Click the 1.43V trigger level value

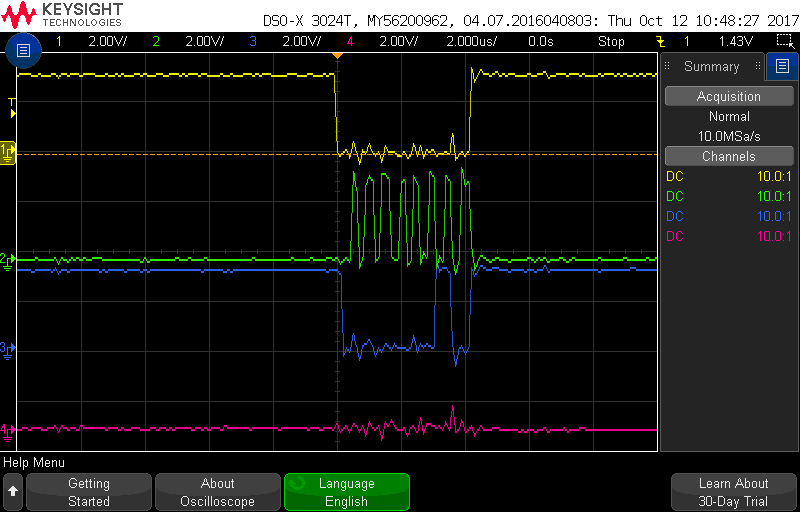tap(736, 42)
